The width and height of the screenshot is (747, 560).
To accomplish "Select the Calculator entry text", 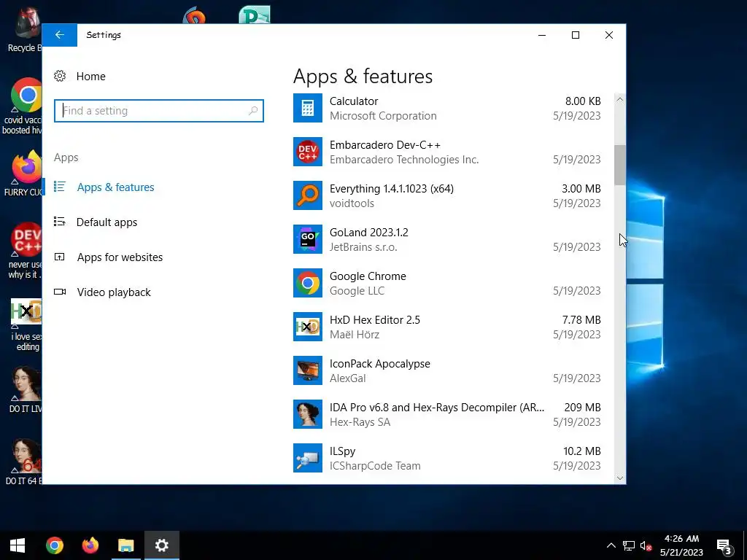I will pyautogui.click(x=354, y=101).
